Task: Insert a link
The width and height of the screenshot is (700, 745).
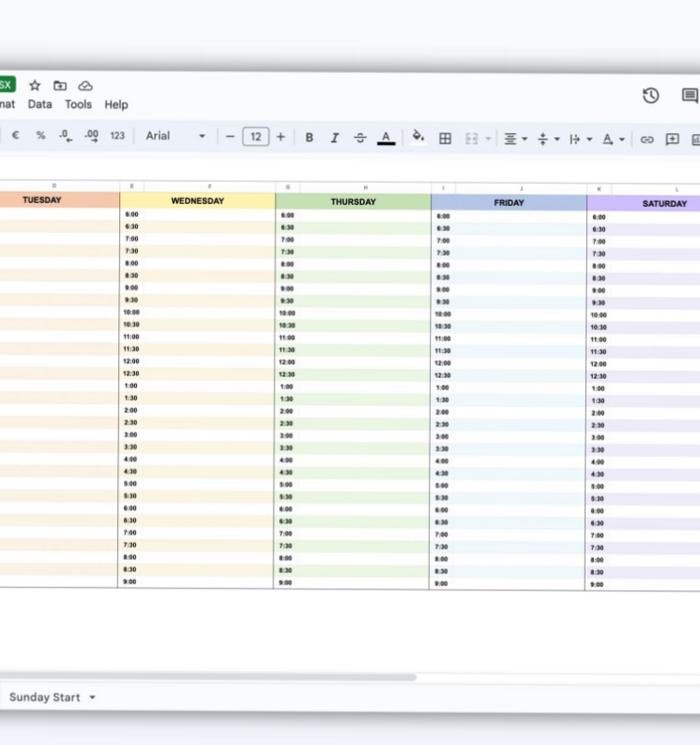Action: (x=647, y=140)
